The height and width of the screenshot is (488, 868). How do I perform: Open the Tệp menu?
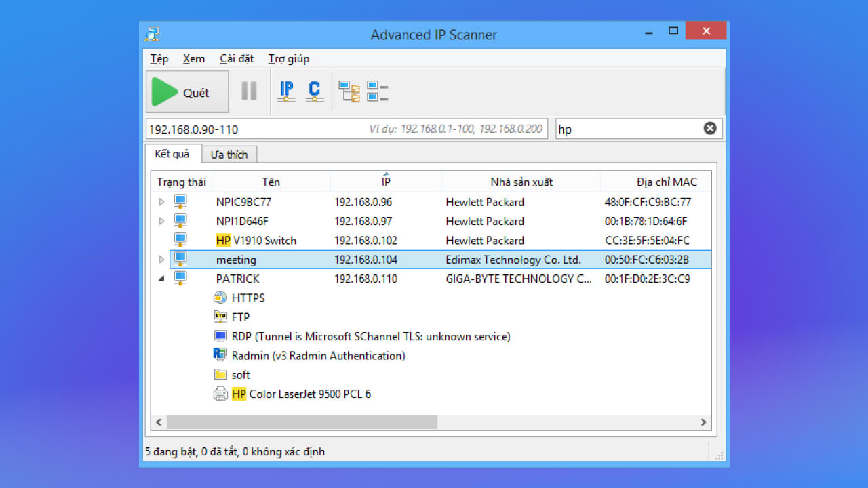159,59
